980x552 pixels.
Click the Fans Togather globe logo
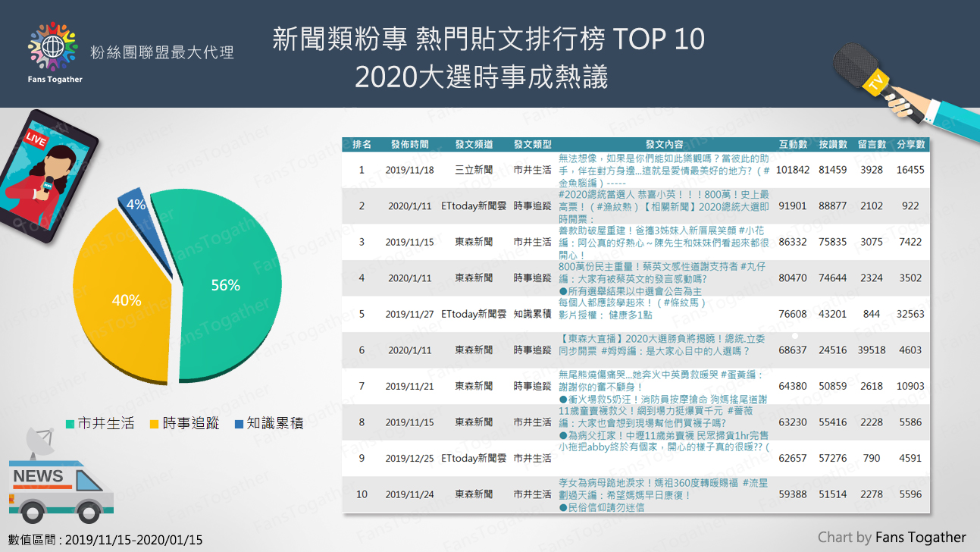click(x=53, y=46)
